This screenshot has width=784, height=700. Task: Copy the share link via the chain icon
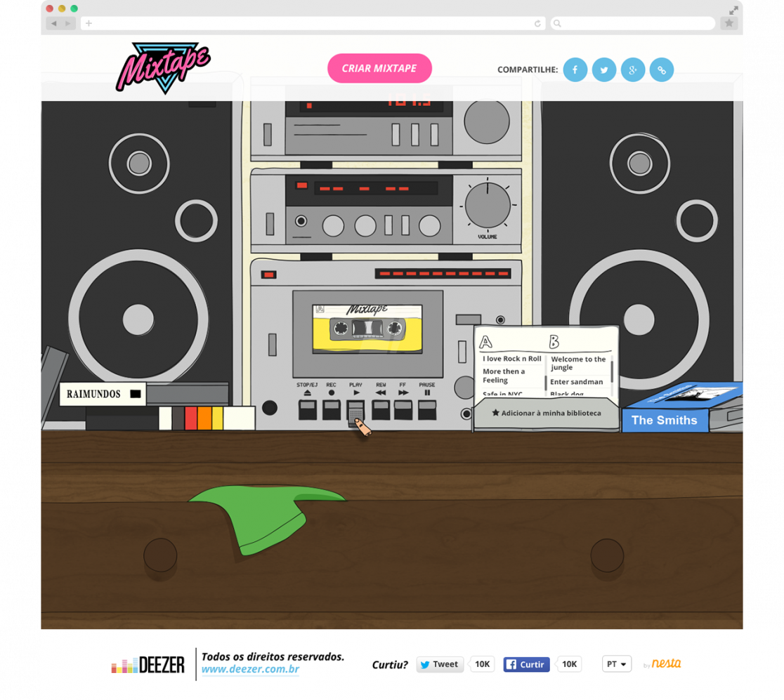coord(661,70)
